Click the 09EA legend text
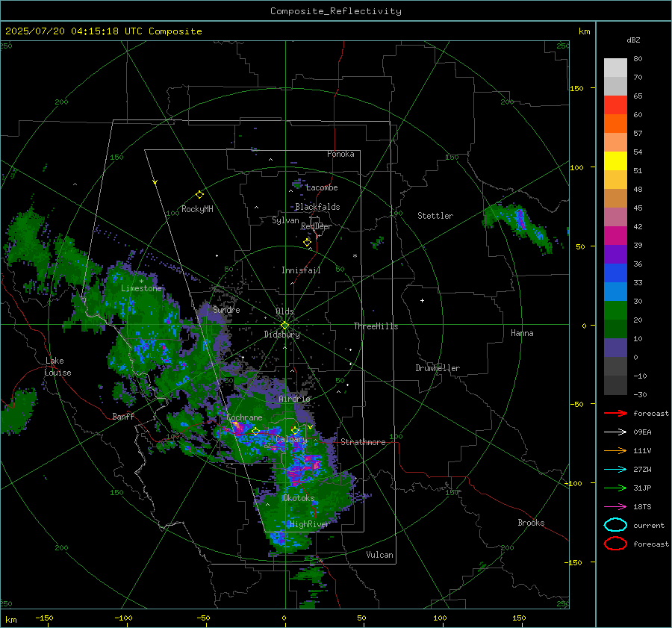Viewport: 672px width, 628px height. pyautogui.click(x=642, y=432)
